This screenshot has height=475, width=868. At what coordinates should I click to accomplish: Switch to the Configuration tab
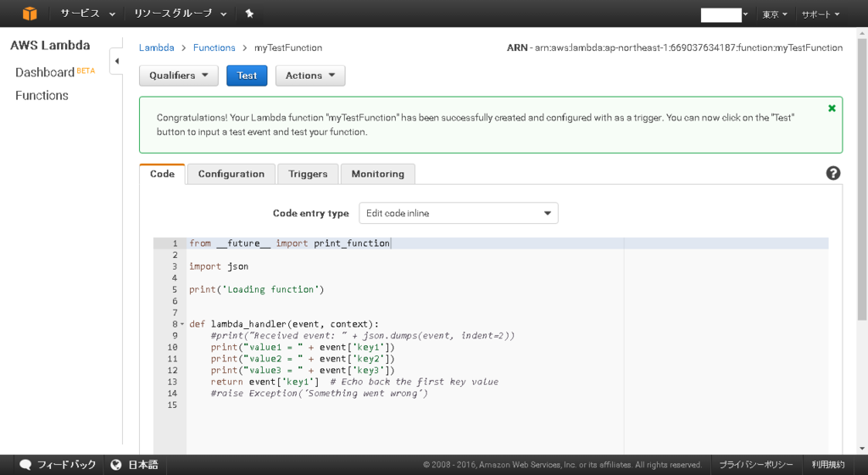point(231,174)
